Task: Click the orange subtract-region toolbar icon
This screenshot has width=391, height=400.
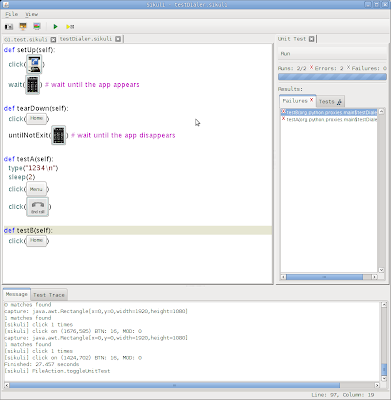Action: coord(23,26)
